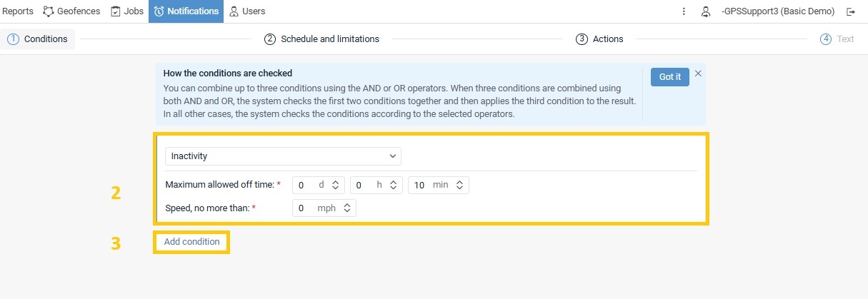Go to step 2 Schedule and limitations
The width and height of the screenshot is (868, 299).
(x=321, y=39)
